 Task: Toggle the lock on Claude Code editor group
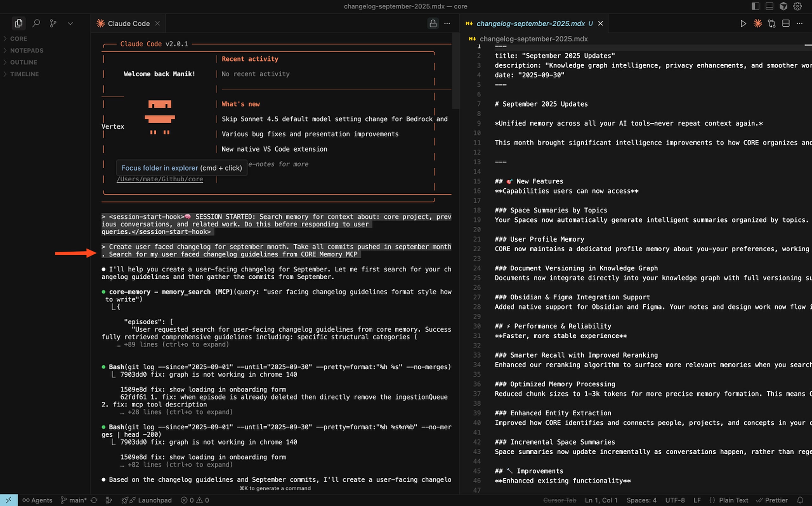click(x=433, y=23)
